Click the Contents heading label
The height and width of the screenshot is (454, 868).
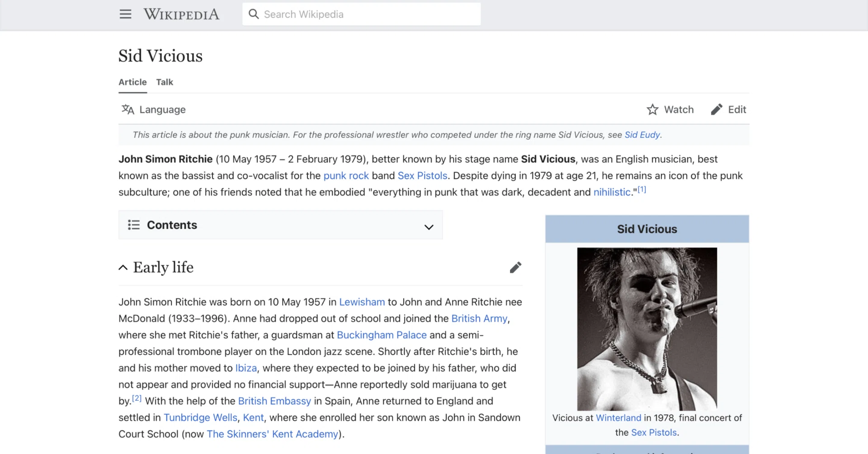[172, 225]
